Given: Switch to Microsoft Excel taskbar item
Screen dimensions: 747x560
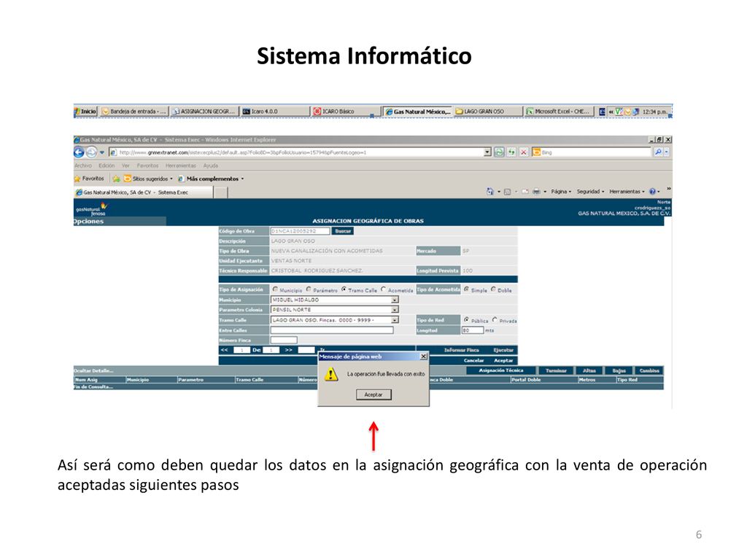Looking at the screenshot, I should click(558, 112).
